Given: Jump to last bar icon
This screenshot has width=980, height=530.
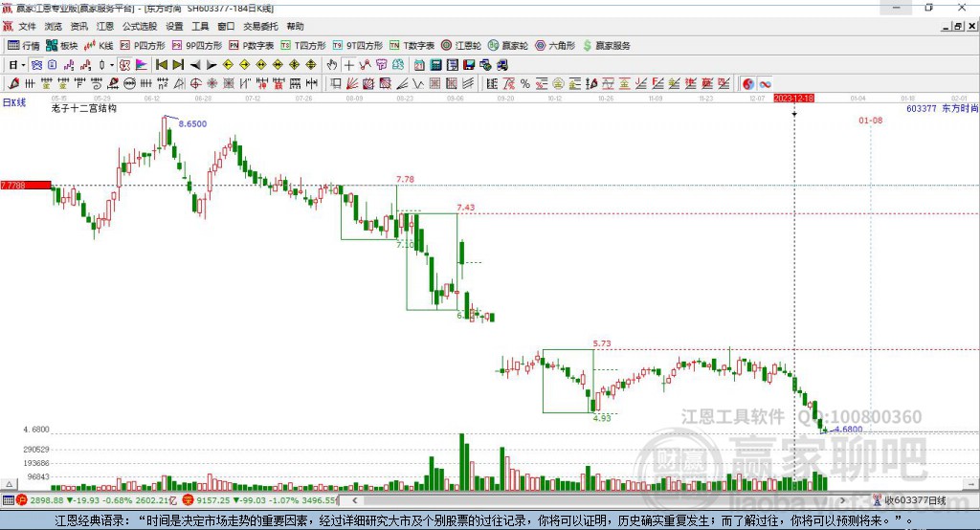Looking at the screenshot, I should click(178, 65).
